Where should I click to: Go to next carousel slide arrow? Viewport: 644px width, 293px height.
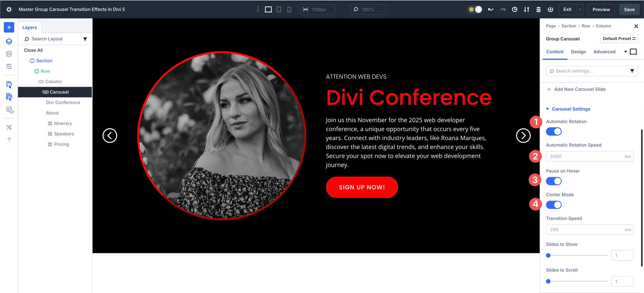tap(523, 135)
